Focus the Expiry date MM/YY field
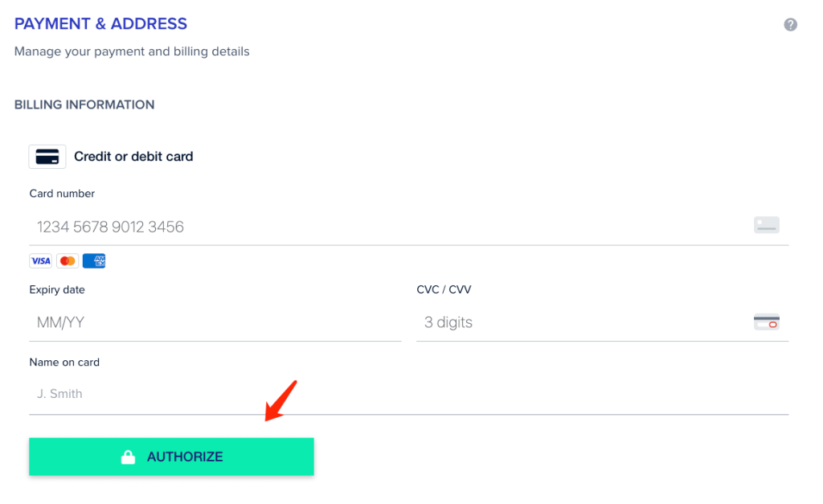The width and height of the screenshot is (823, 504). (215, 322)
